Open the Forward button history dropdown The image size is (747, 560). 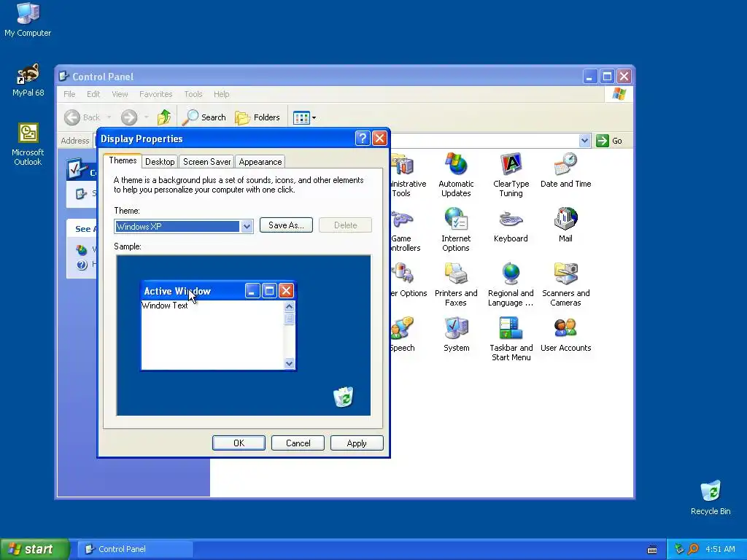[x=146, y=117]
